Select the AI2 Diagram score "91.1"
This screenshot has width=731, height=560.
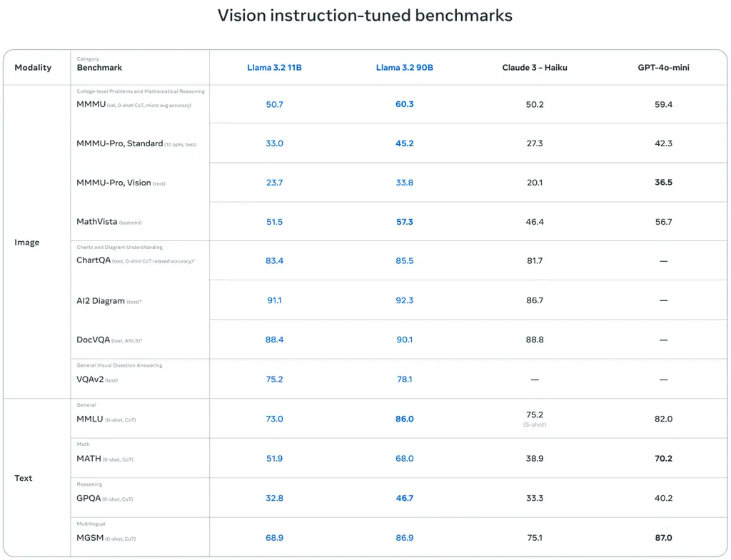coord(275,300)
